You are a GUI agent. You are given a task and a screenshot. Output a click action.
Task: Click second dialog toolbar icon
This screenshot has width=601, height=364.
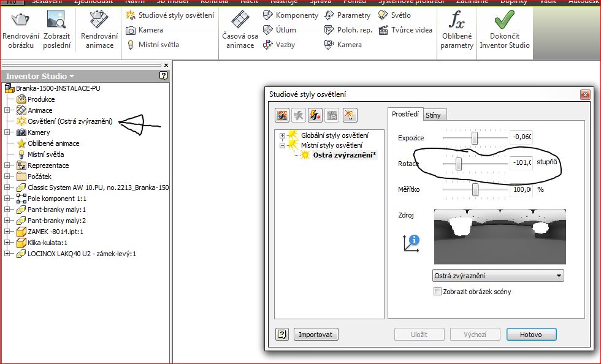coord(299,115)
